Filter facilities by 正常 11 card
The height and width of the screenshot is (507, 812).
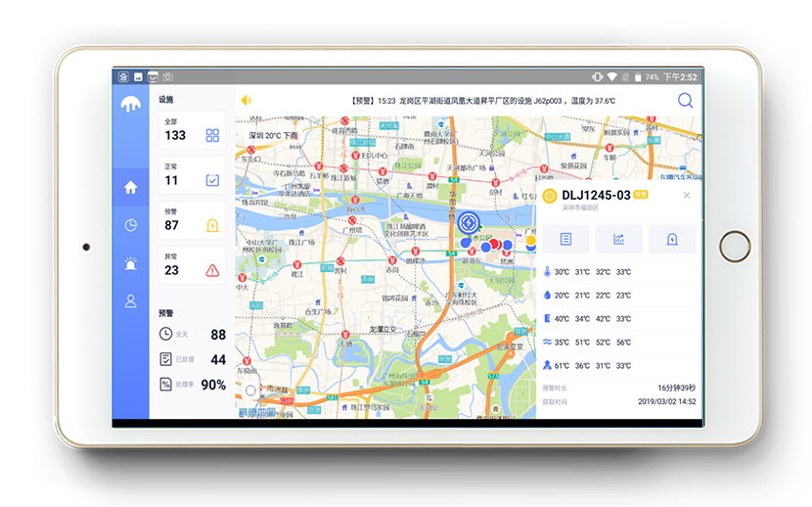coord(192,175)
